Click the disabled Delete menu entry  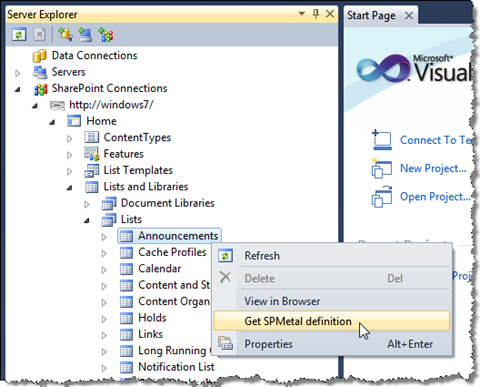tap(332, 278)
